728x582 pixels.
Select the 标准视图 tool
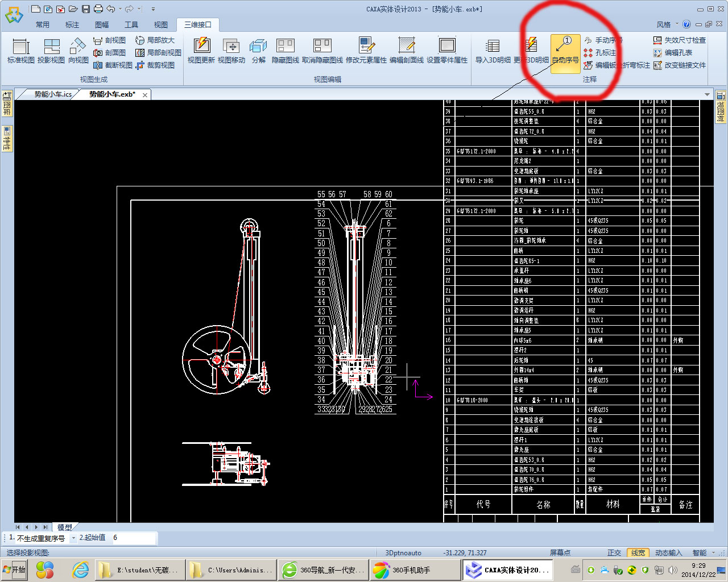point(21,51)
